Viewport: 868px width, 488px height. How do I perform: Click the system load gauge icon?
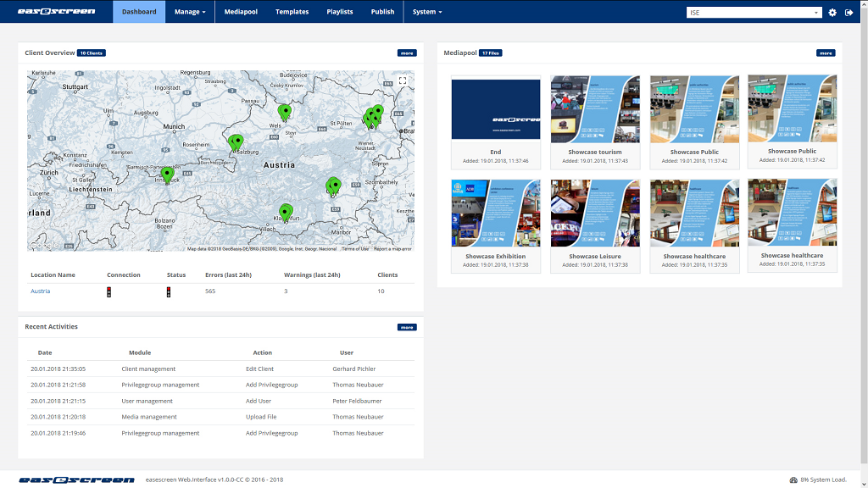(793, 480)
